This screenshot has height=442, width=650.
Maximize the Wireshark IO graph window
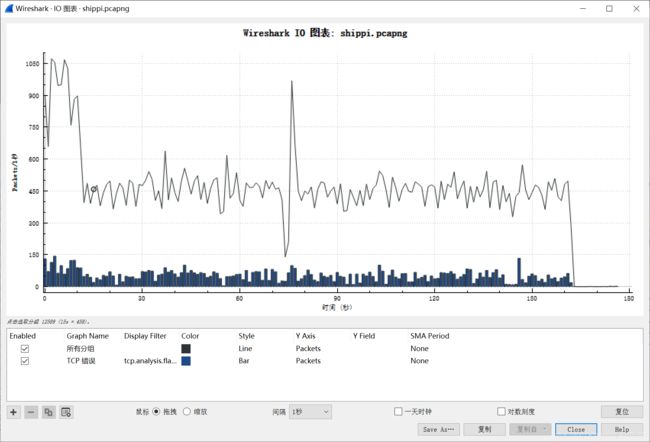pyautogui.click(x=609, y=8)
